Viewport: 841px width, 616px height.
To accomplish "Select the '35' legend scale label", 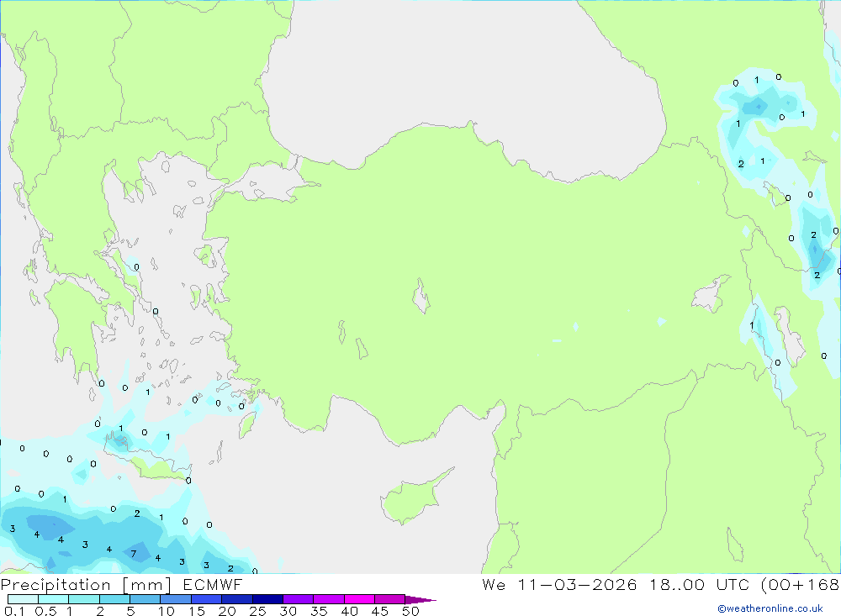I will point(319,611).
